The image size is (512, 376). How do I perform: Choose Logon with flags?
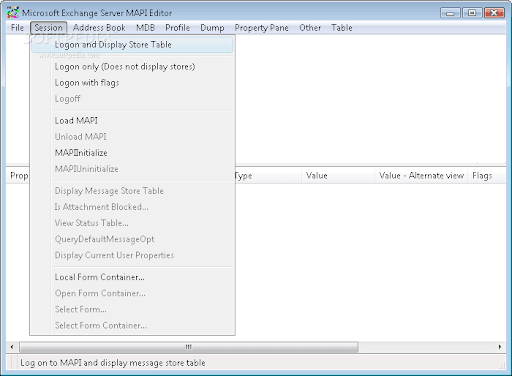pos(133,83)
